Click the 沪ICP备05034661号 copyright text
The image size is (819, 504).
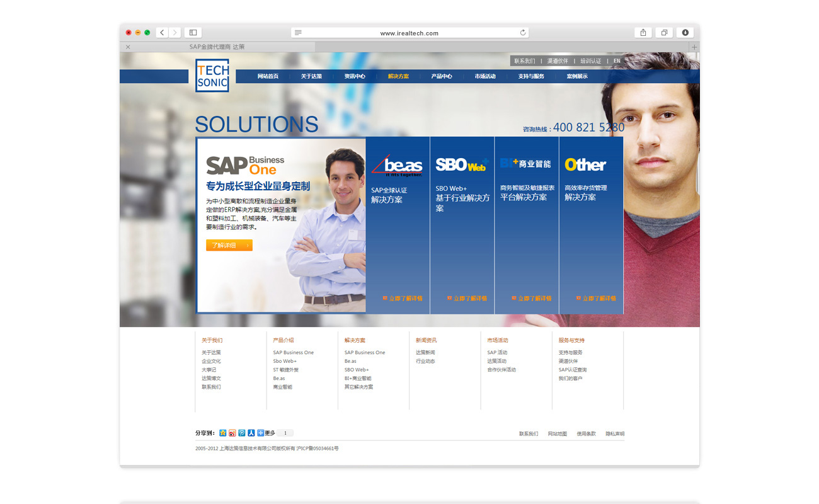click(318, 449)
